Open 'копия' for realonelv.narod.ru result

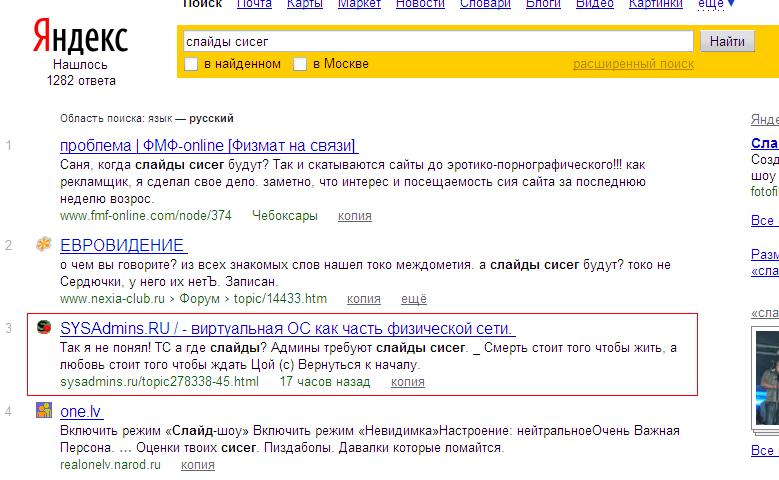[x=198, y=465]
